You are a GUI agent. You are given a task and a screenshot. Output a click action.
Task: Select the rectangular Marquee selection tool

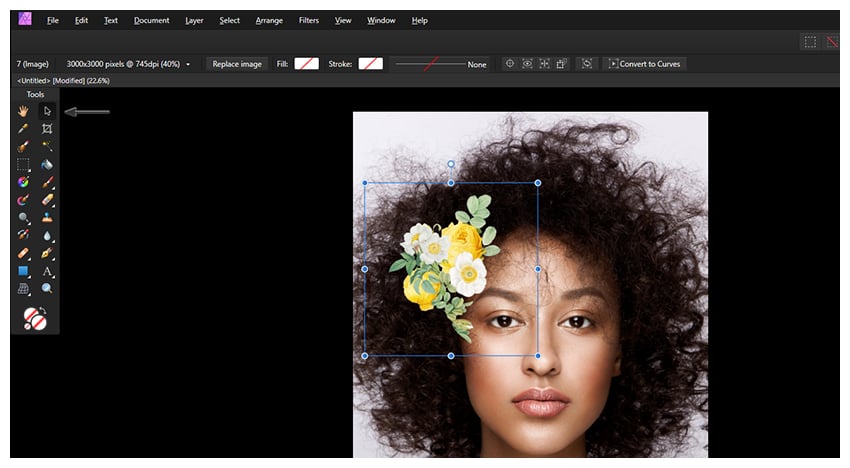(23, 165)
